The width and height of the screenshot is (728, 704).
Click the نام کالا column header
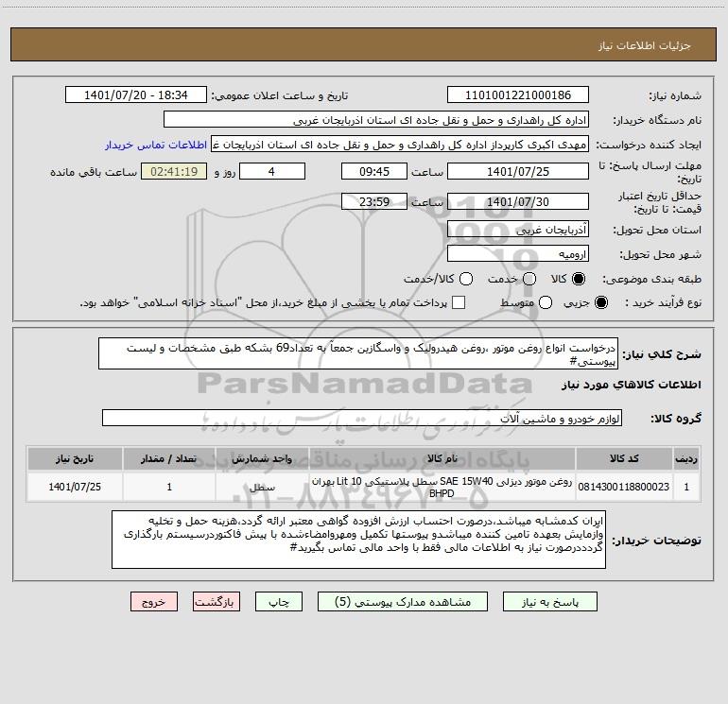click(442, 458)
